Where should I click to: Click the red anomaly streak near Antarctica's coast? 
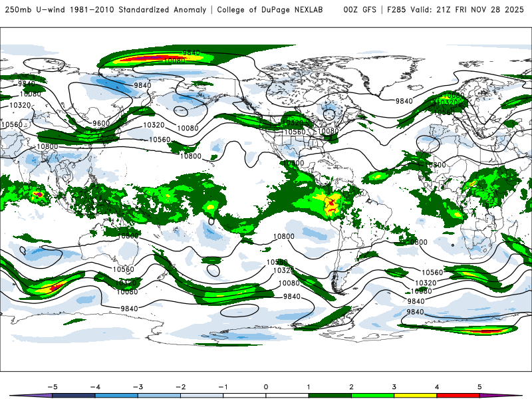pyautogui.click(x=485, y=330)
